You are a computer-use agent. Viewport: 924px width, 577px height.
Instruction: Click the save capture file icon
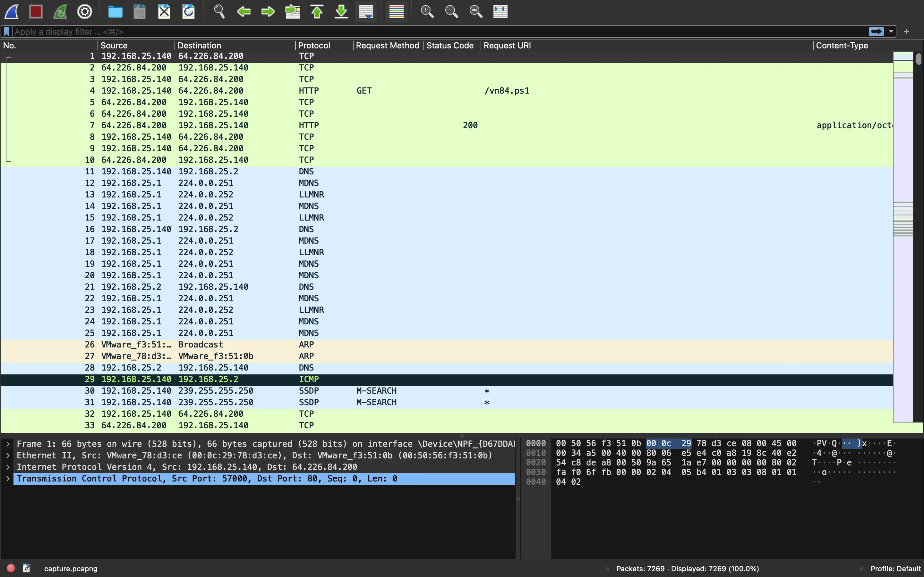140,11
